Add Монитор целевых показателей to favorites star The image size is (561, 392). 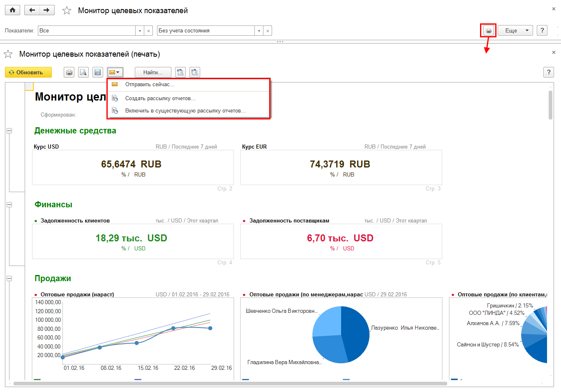pos(67,11)
